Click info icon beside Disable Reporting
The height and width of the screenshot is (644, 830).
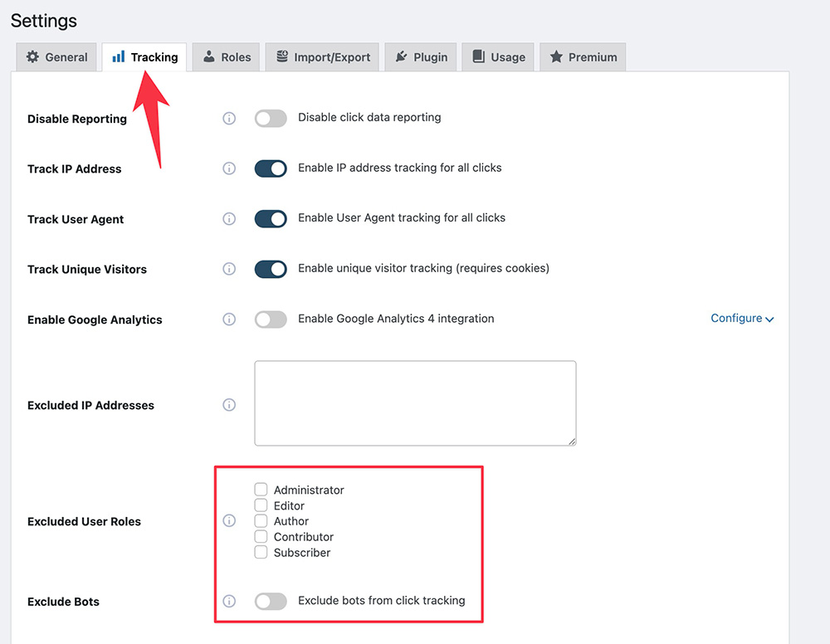pos(229,118)
